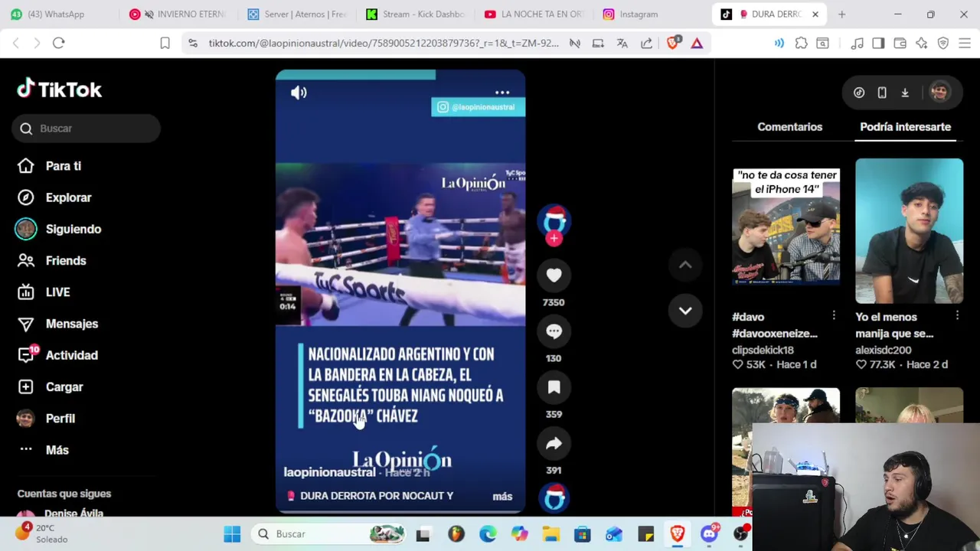The height and width of the screenshot is (551, 980).
Task: Open the coins icon in top-right pill
Action: 859,93
